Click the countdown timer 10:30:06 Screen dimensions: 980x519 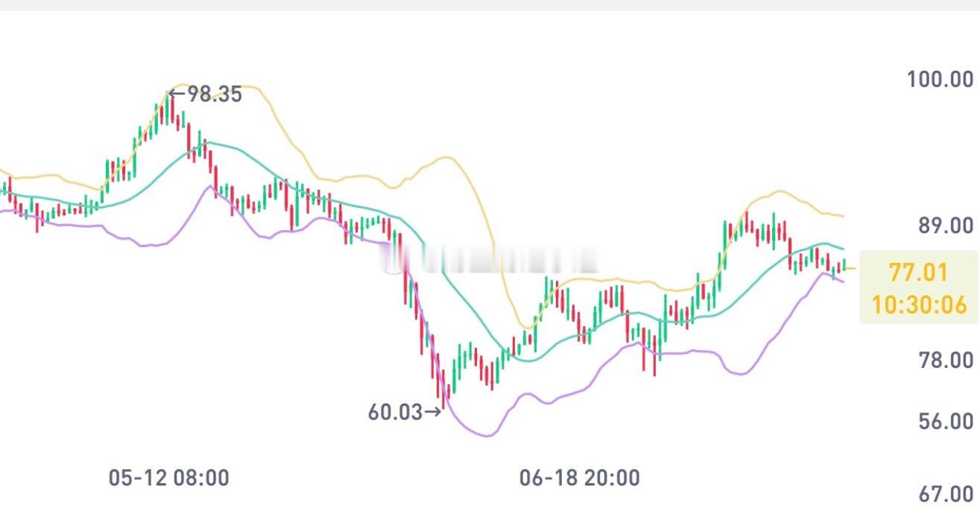919,305
